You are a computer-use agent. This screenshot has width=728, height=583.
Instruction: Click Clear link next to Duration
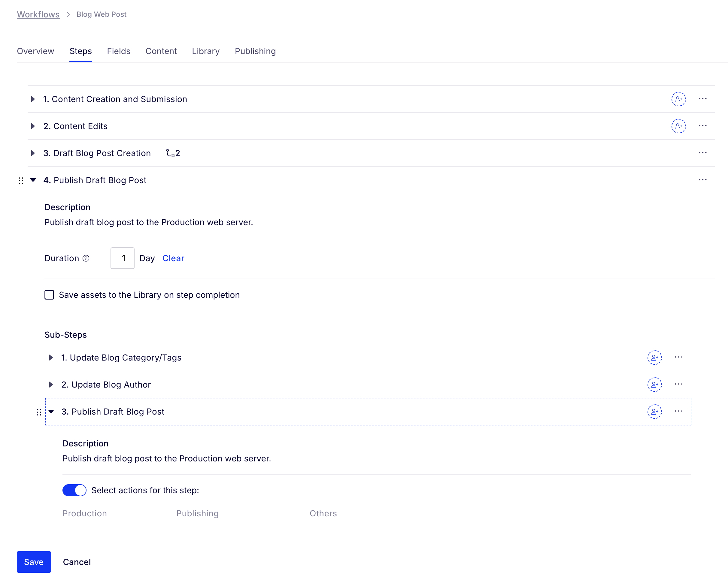pos(173,258)
